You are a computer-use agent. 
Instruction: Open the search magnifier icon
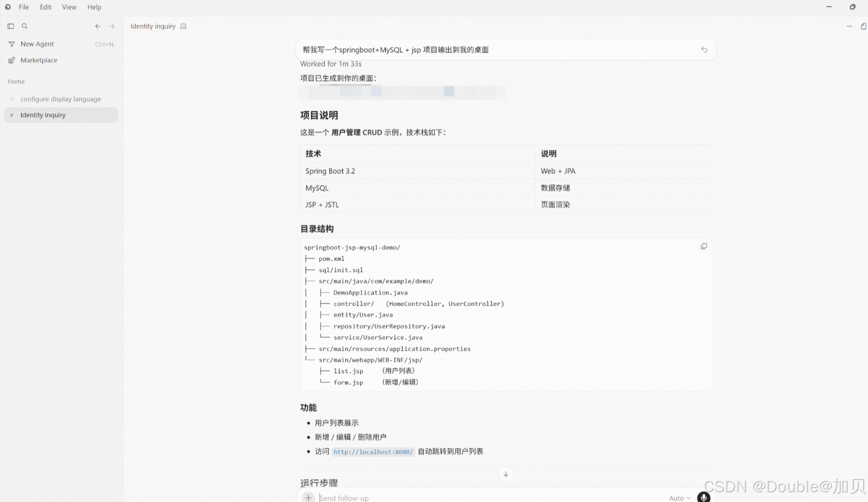[x=24, y=26]
